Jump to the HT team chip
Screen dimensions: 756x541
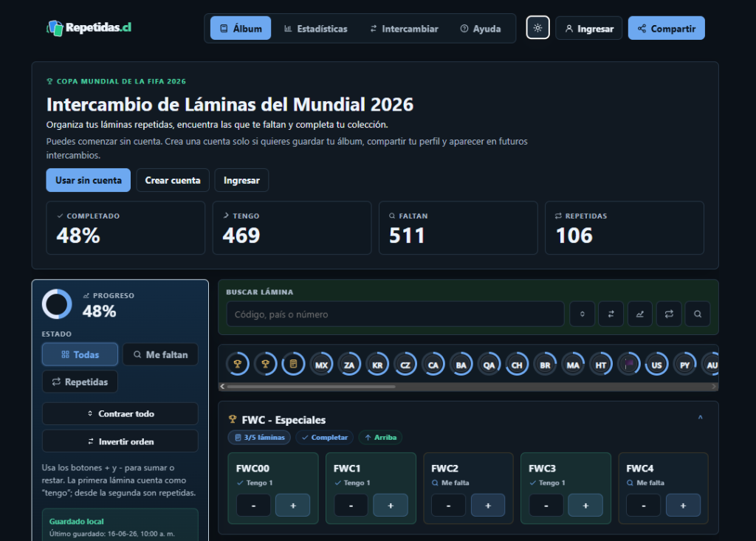(601, 364)
